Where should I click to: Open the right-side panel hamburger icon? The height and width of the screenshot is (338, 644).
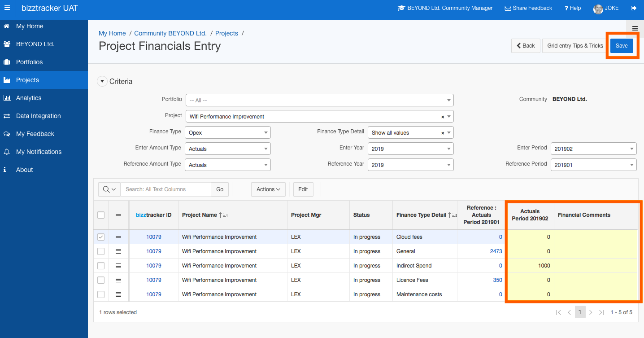(635, 28)
